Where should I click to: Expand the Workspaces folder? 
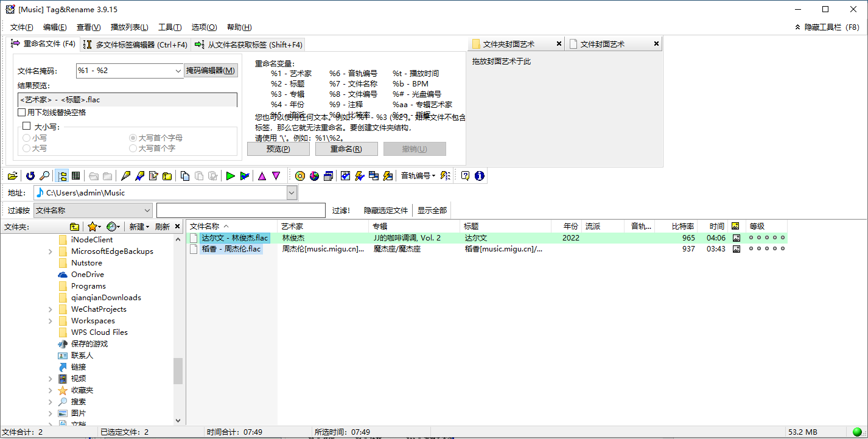coord(51,321)
